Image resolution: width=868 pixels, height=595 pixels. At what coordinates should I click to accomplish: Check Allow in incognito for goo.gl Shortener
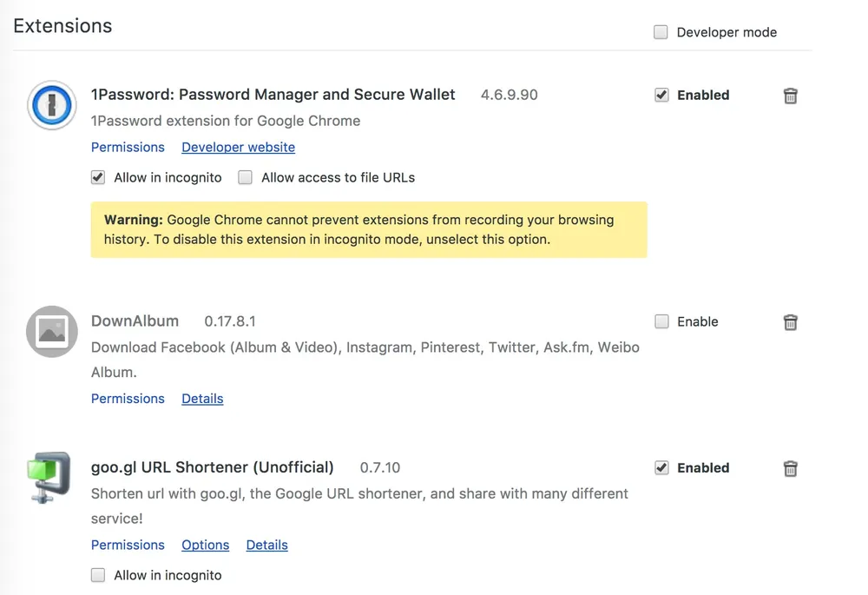[x=98, y=575]
